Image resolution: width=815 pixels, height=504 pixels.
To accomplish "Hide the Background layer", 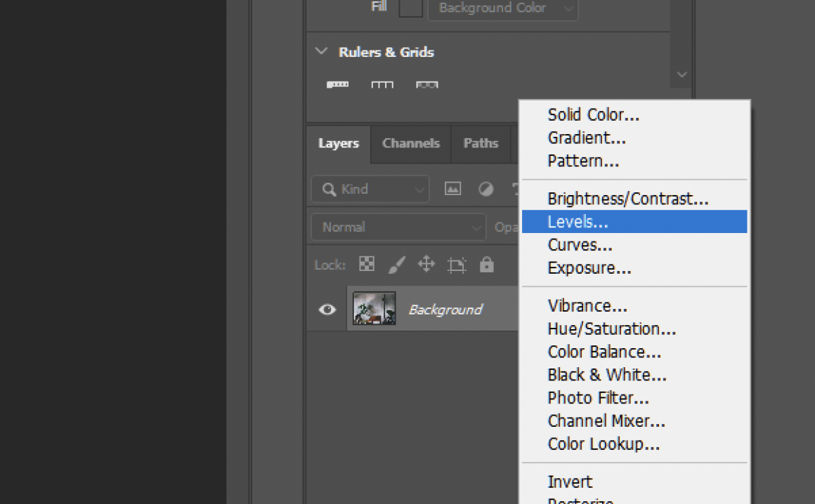I will [326, 309].
